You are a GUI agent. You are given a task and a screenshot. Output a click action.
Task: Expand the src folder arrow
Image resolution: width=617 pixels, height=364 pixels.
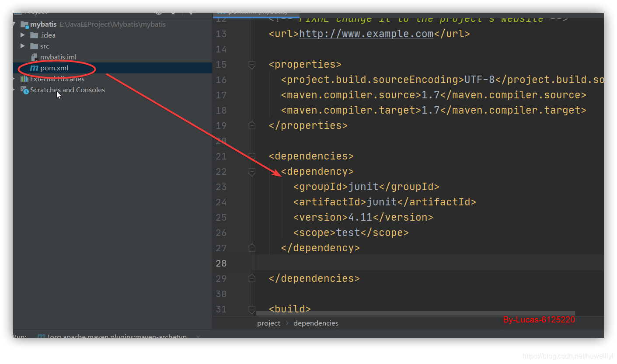tap(23, 46)
